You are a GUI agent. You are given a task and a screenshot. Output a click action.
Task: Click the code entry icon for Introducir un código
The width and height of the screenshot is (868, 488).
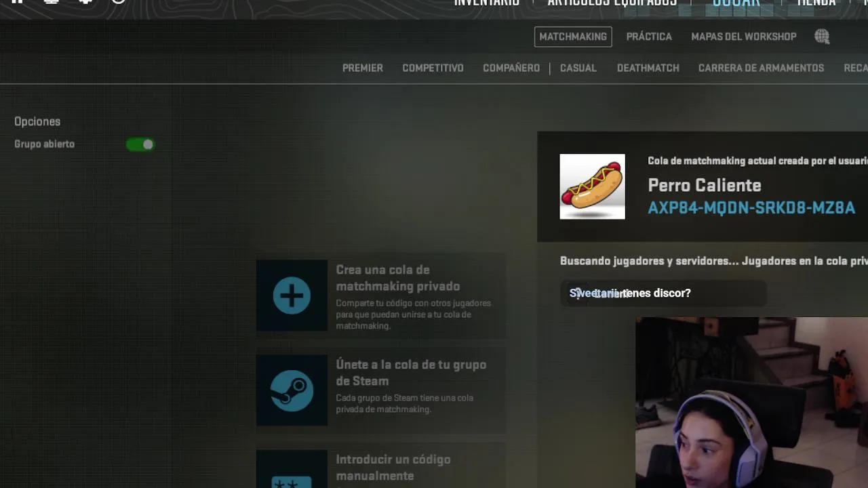292,469
